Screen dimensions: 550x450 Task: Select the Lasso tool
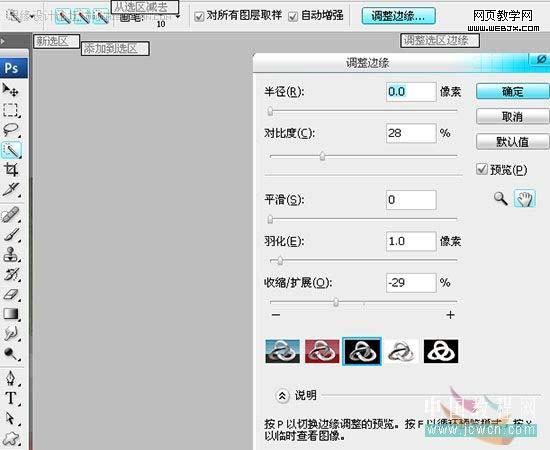click(x=11, y=130)
